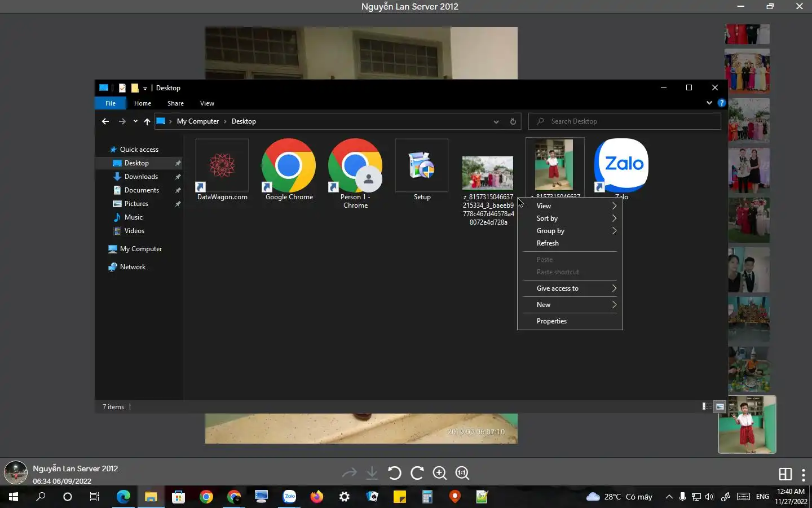Viewport: 812px width, 508px height.
Task: Zoom in on the photo with the magnifier plus
Action: tap(440, 473)
